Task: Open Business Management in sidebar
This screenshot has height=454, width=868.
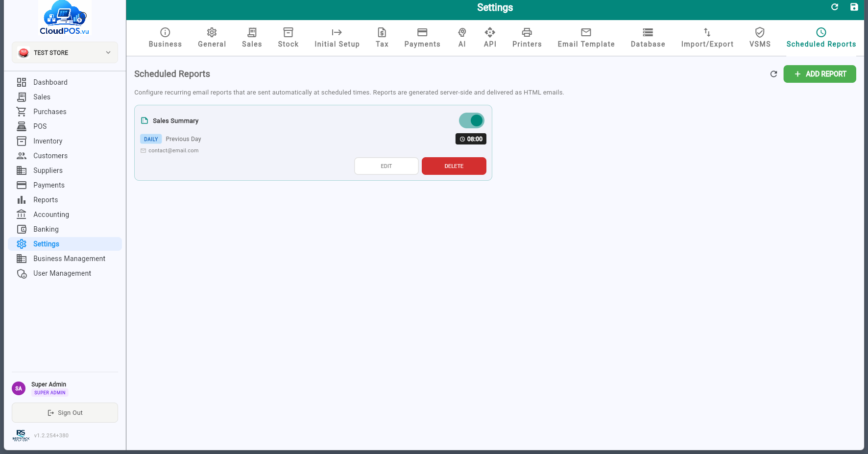Action: pos(65,259)
